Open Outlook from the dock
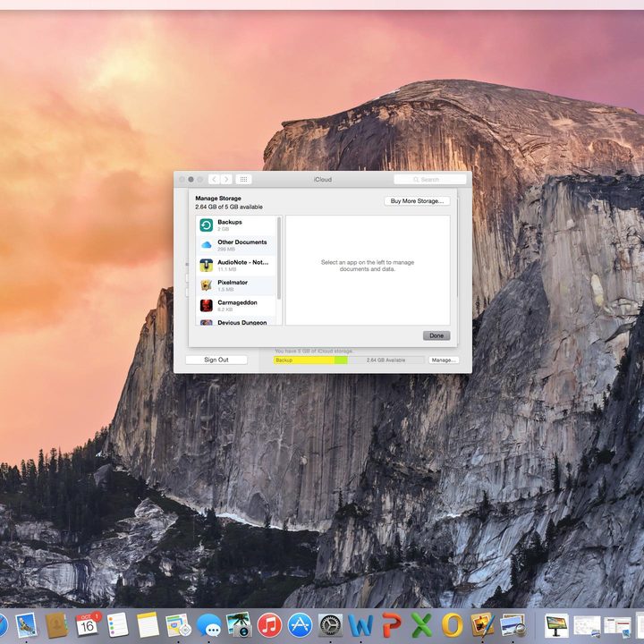 pyautogui.click(x=452, y=625)
